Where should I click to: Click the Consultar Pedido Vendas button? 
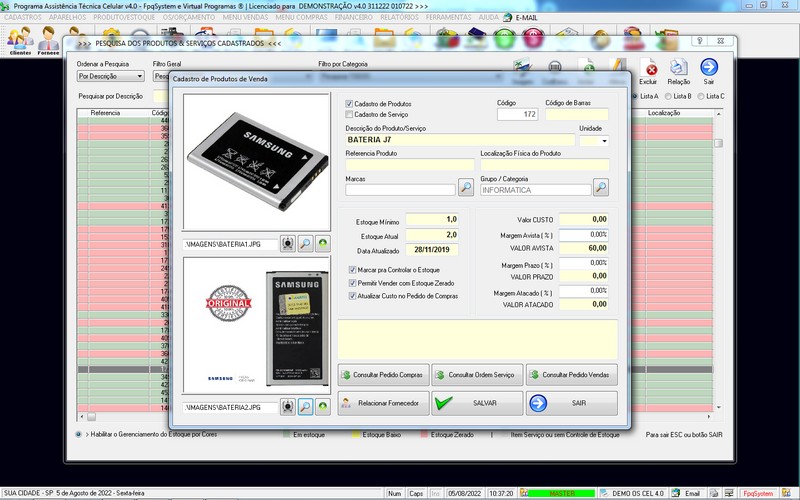[571, 375]
